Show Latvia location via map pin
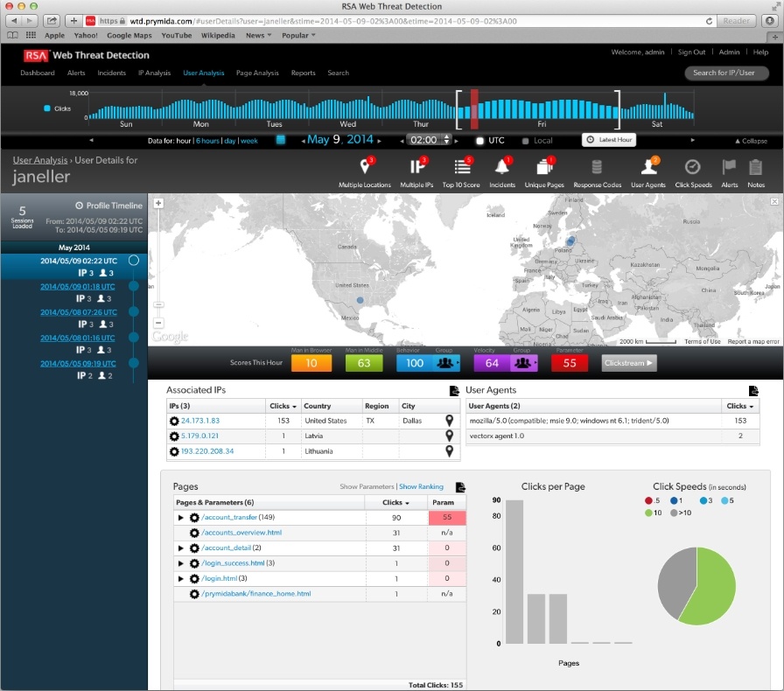This screenshot has width=784, height=691. pyautogui.click(x=450, y=436)
